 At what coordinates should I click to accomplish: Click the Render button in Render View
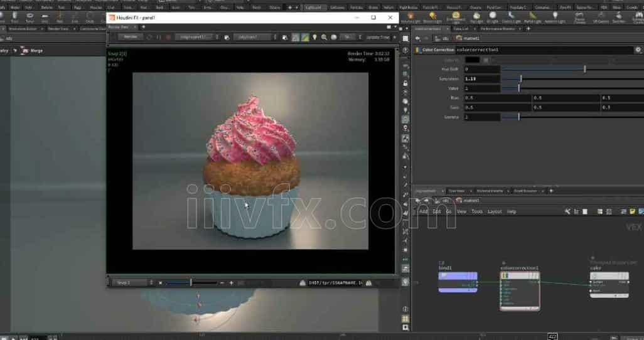[x=131, y=37]
